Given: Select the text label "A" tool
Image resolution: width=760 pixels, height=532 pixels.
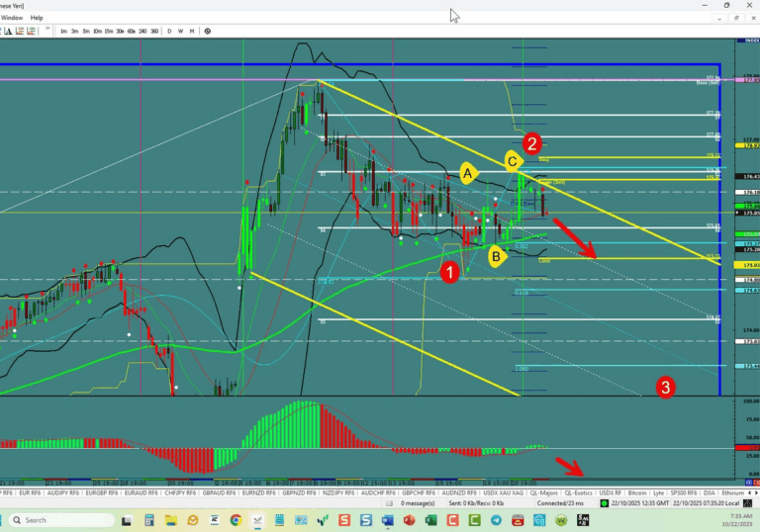Looking at the screenshot, I should click(8, 31).
